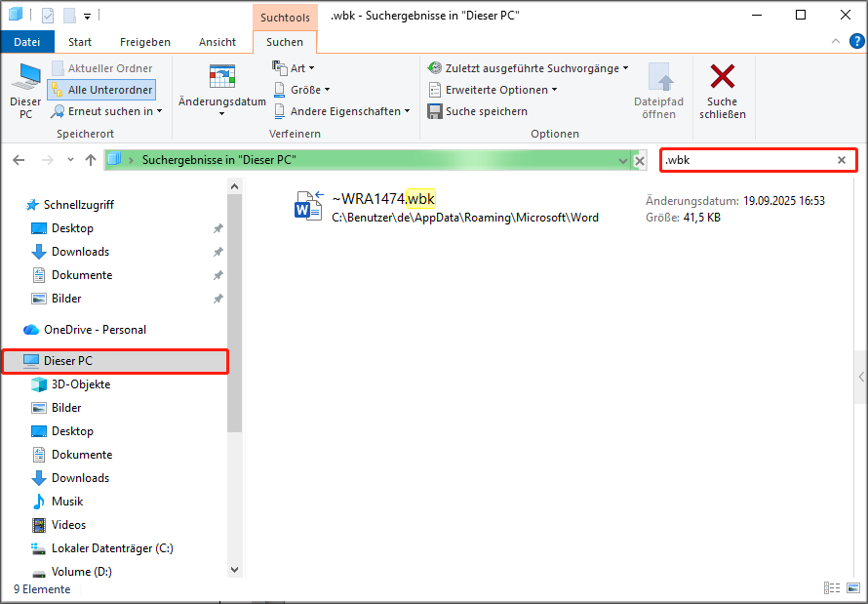Click New folder icon in quick access toolbar
This screenshot has height=604, width=868.
tap(70, 16)
